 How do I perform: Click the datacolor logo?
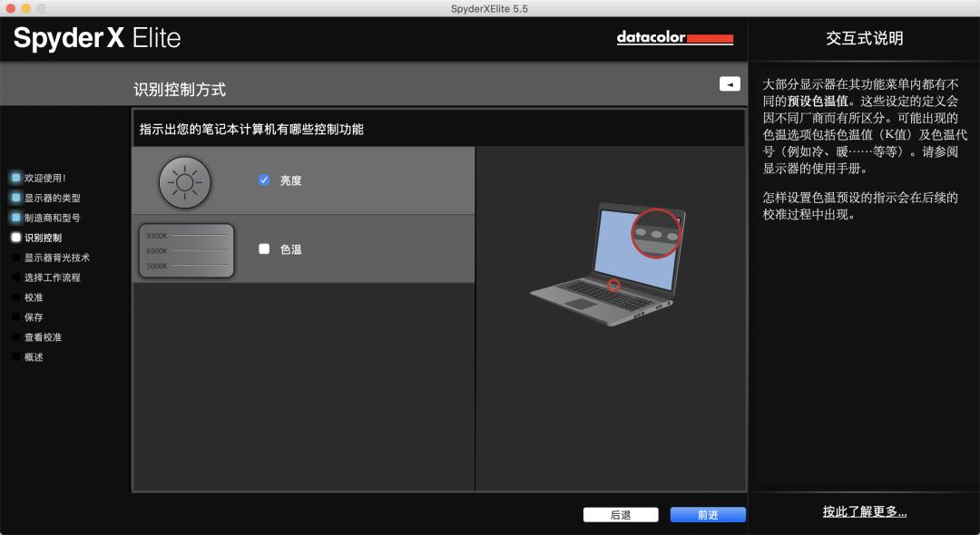click(674, 38)
